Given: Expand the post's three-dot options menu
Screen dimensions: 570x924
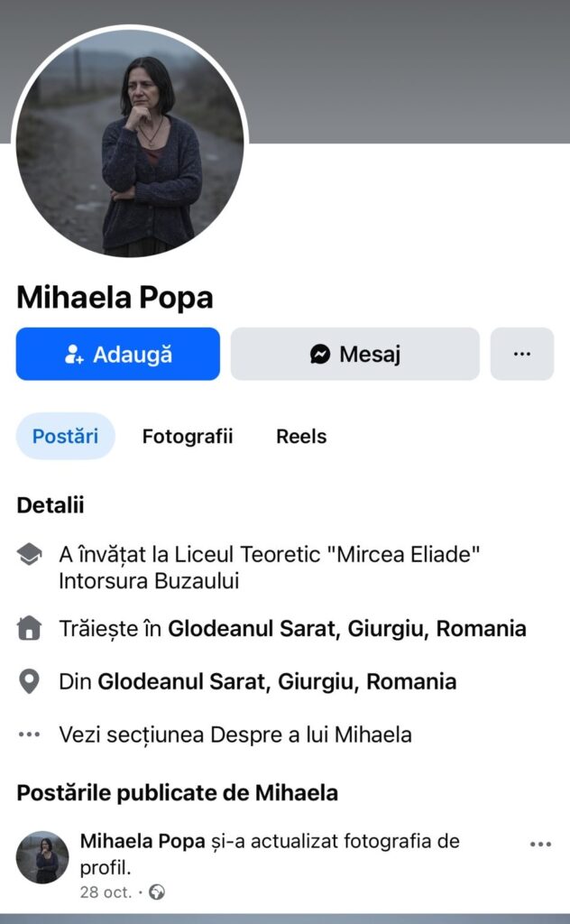Looking at the screenshot, I should coord(540,845).
